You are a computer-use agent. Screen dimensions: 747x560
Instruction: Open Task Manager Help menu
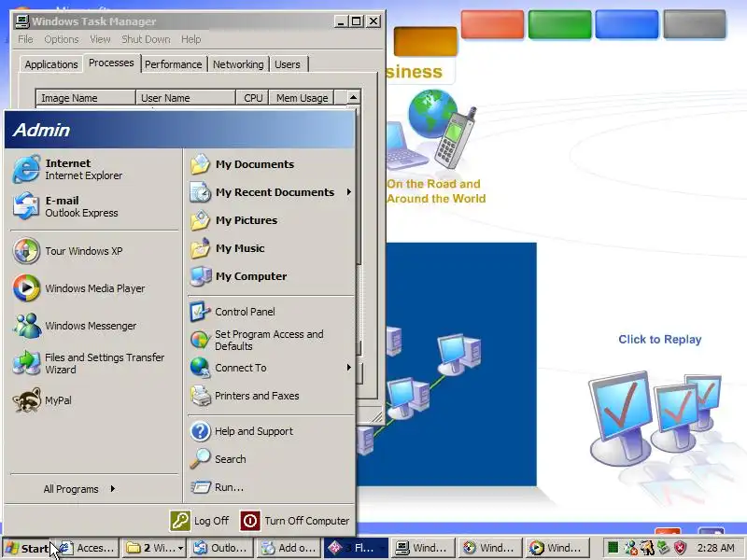[x=191, y=39]
